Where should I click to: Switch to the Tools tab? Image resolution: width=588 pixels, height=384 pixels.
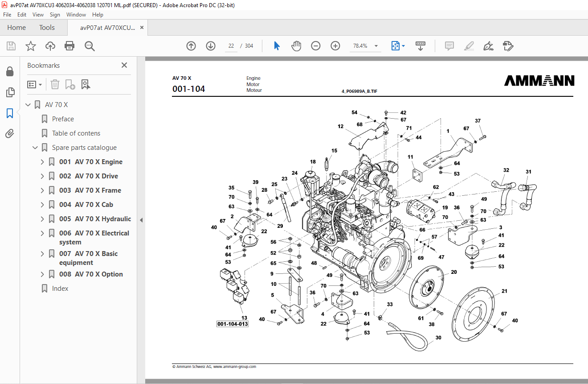pyautogui.click(x=47, y=28)
